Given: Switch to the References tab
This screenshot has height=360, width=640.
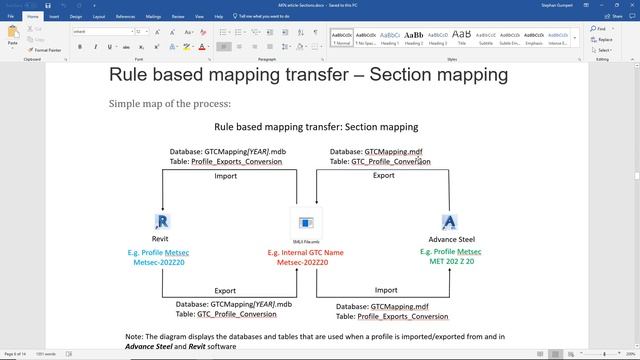Looking at the screenshot, I should pos(125,17).
